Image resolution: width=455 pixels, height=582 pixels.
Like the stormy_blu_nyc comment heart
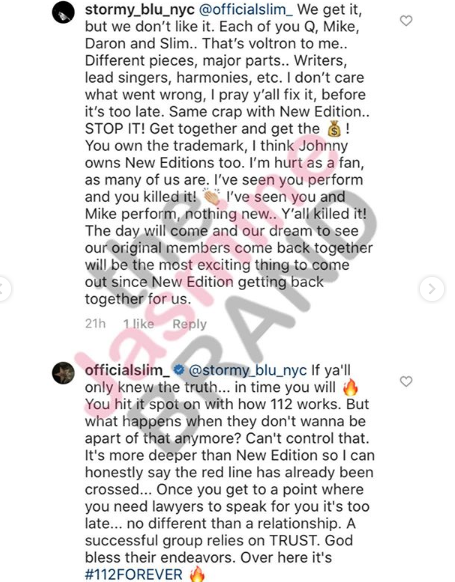[x=406, y=21]
